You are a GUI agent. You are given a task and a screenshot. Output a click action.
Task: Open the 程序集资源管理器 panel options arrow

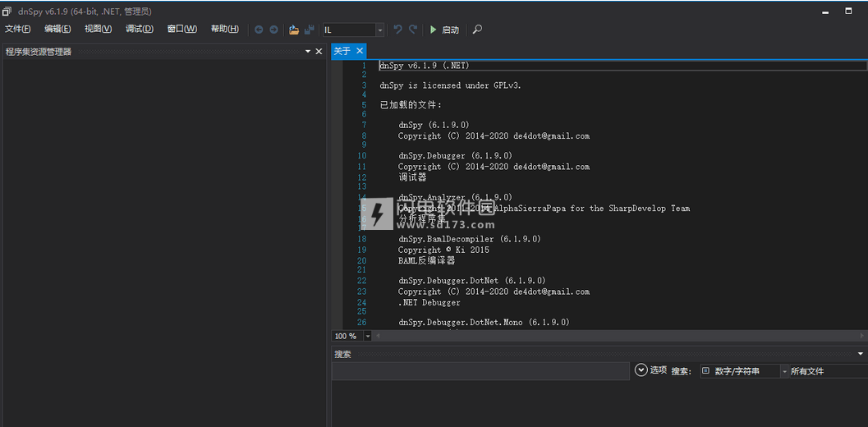pos(308,52)
